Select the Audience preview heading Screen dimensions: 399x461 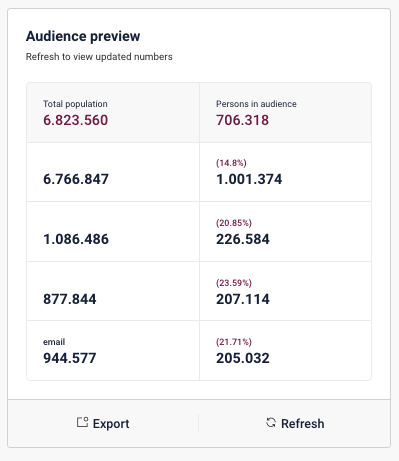[83, 36]
